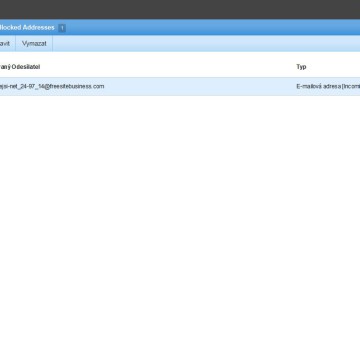Image resolution: width=360 pixels, height=360 pixels.
Task: Sort by the Odesílatel column header
Action: coord(20,67)
